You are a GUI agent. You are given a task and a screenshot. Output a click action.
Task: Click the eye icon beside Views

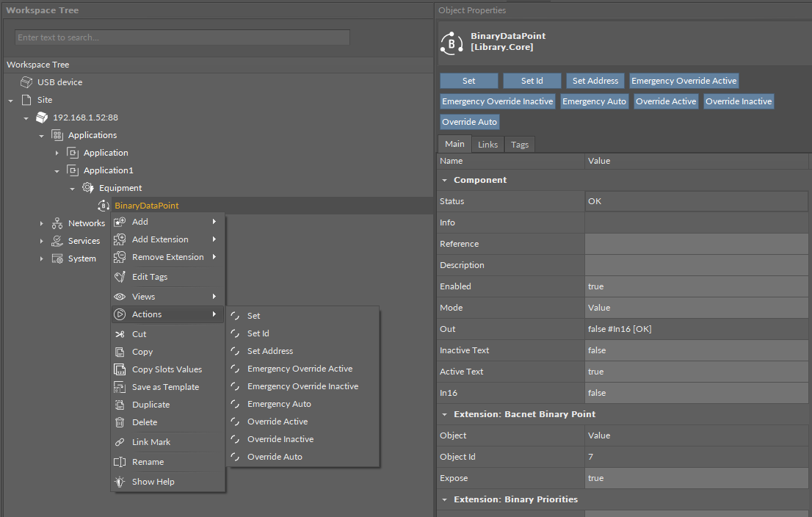120,297
